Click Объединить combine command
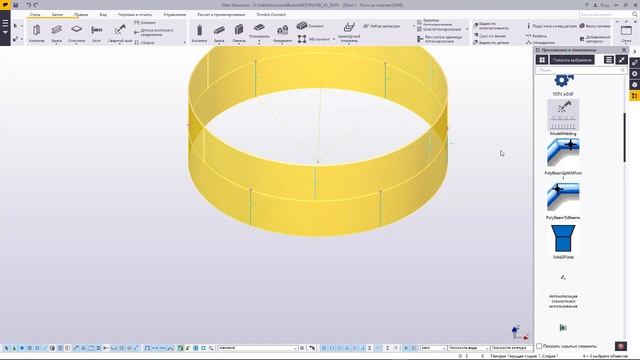640x360 pixels. pyautogui.click(x=540, y=42)
